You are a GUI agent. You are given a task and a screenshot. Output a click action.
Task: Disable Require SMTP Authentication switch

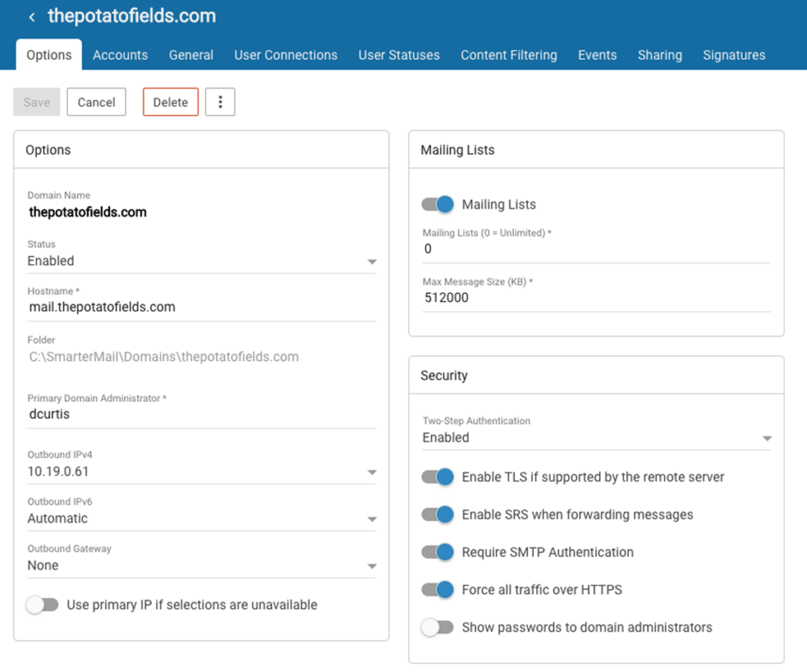(438, 552)
